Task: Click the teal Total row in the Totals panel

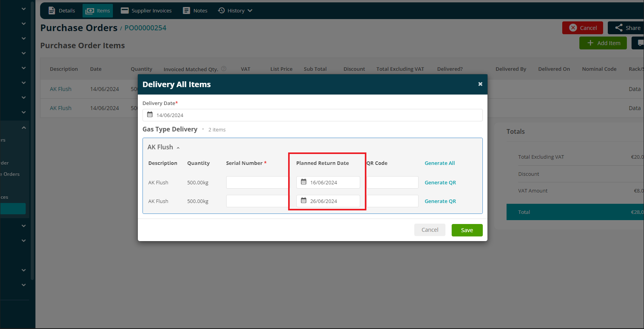Action: pyautogui.click(x=575, y=212)
